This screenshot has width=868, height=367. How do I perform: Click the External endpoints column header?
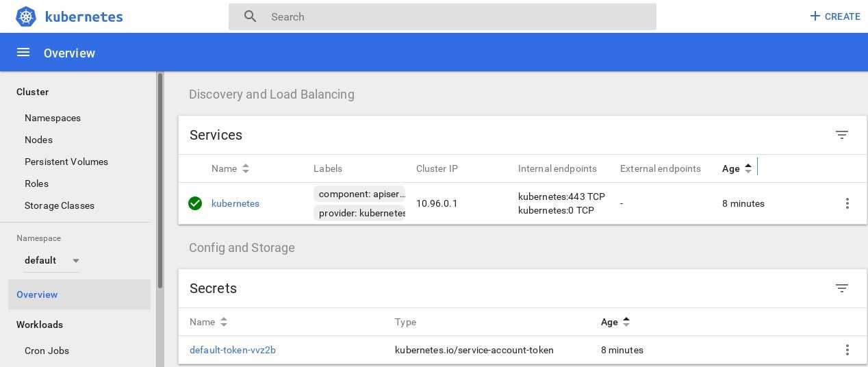click(x=661, y=168)
